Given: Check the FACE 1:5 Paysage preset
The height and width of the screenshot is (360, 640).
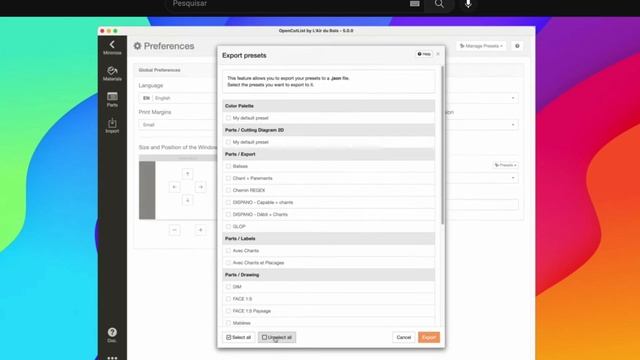Looking at the screenshot, I should pos(228,311).
